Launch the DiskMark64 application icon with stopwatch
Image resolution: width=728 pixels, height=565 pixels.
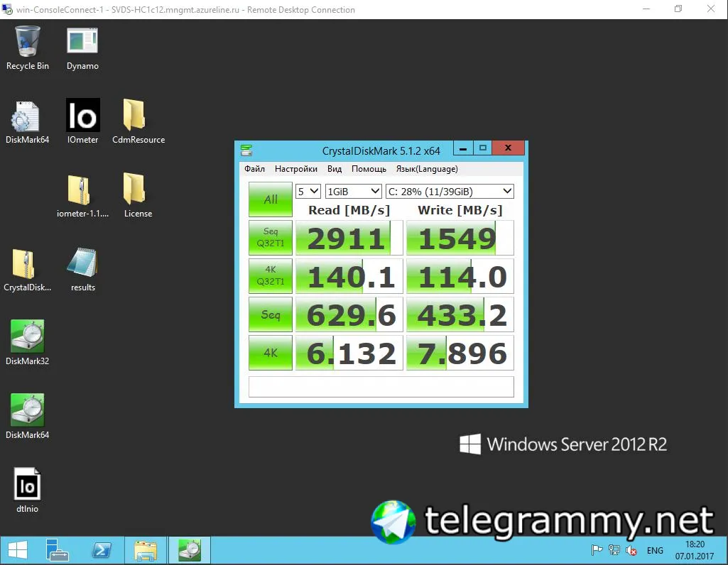point(27,417)
